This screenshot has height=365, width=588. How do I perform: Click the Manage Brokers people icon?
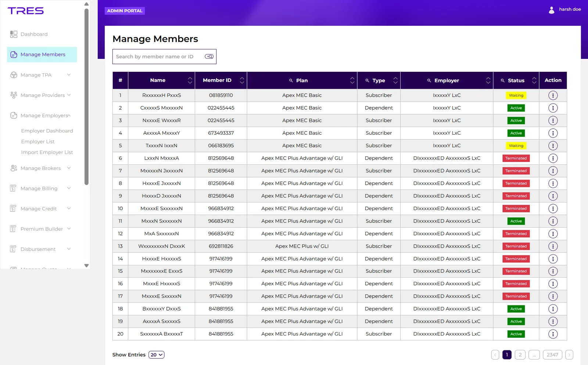point(14,168)
